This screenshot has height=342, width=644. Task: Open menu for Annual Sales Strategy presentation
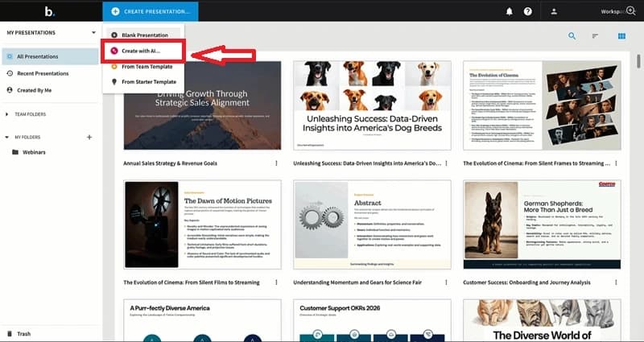[x=276, y=163]
